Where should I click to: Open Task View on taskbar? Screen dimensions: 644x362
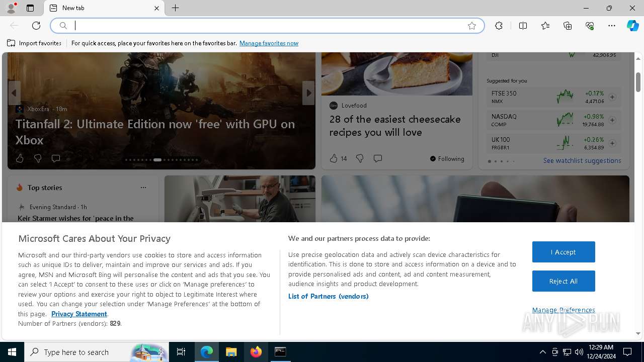tap(181, 352)
